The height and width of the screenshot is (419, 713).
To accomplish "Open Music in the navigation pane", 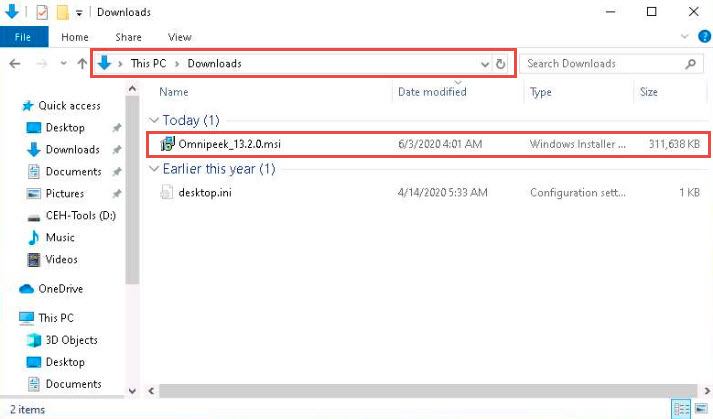I will click(x=60, y=237).
